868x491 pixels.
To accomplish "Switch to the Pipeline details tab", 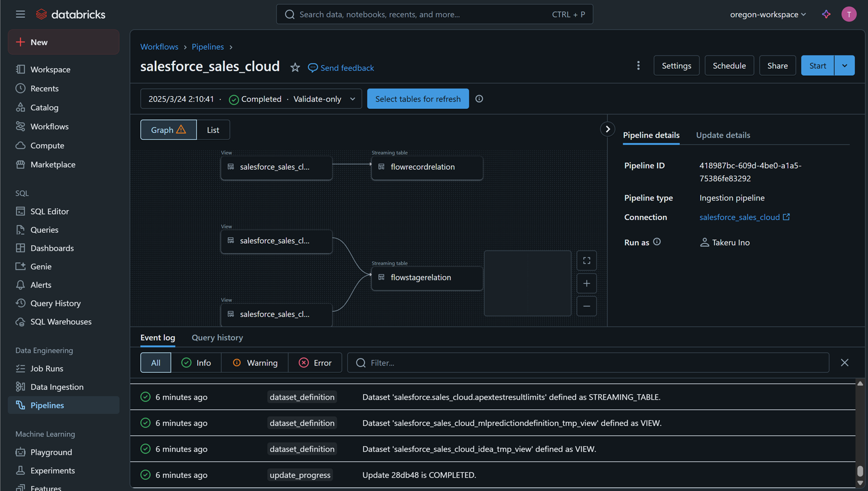I will 651,135.
